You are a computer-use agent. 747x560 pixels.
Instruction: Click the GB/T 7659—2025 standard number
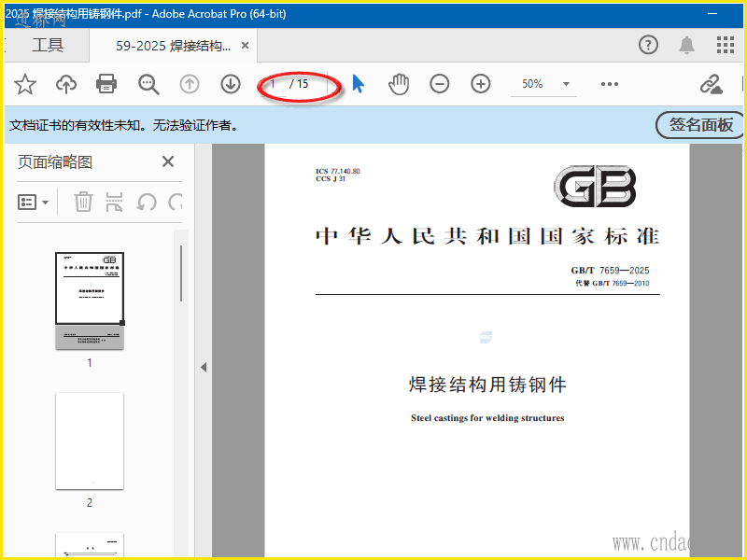610,271
